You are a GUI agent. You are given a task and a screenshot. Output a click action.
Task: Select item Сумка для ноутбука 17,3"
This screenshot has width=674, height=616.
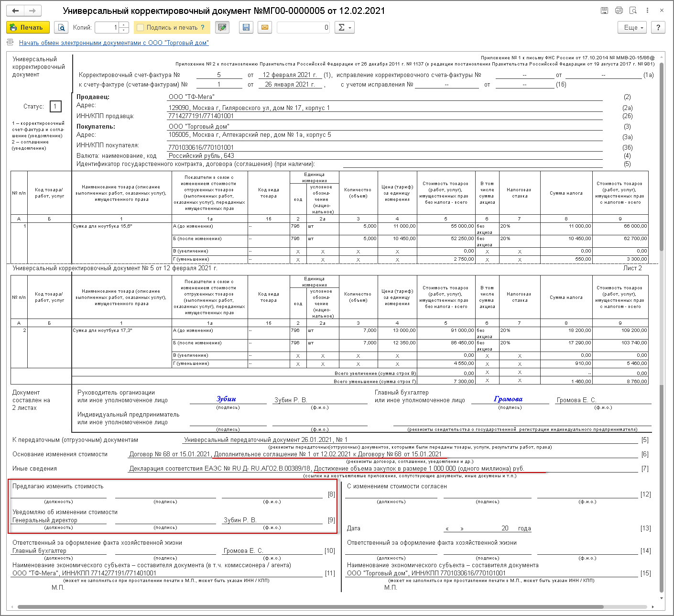coord(103,330)
